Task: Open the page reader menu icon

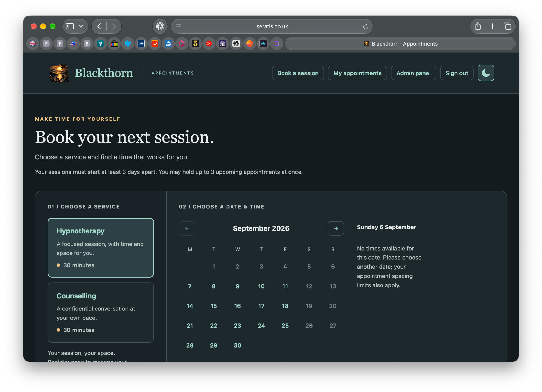Action: (179, 26)
